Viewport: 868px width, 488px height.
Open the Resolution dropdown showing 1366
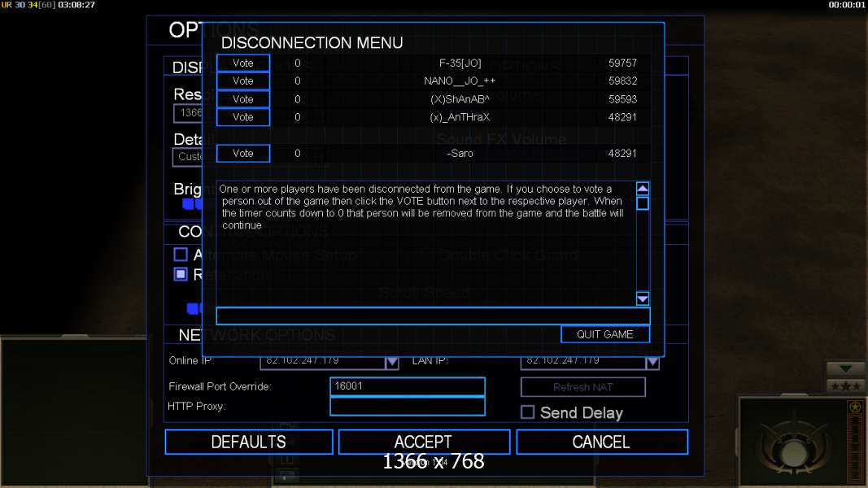(188, 113)
